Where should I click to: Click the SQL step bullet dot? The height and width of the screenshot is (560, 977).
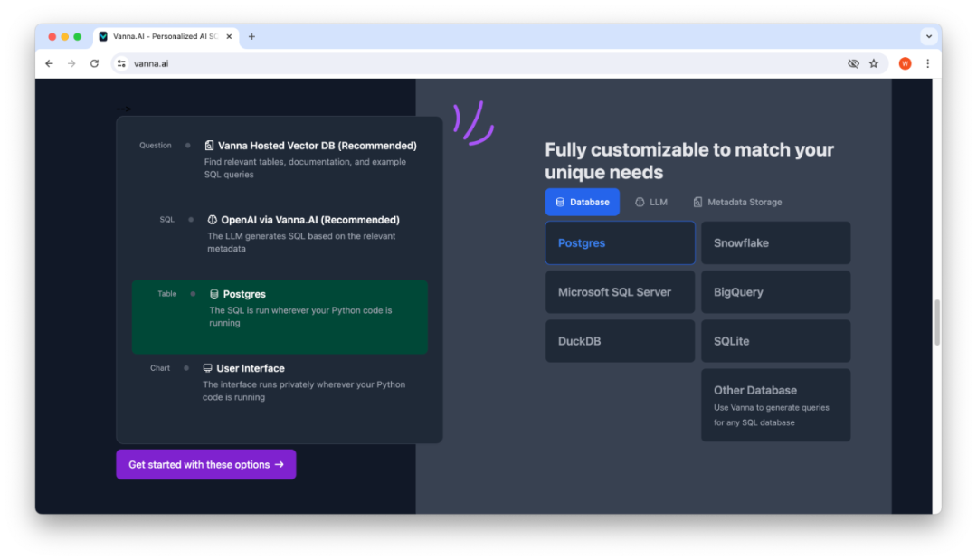point(191,220)
